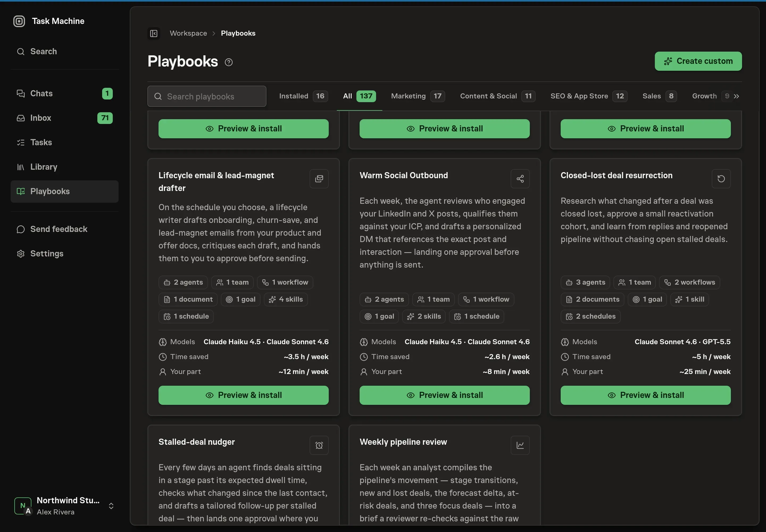Open Tasks in the sidebar
The image size is (766, 532).
pyautogui.click(x=65, y=143)
